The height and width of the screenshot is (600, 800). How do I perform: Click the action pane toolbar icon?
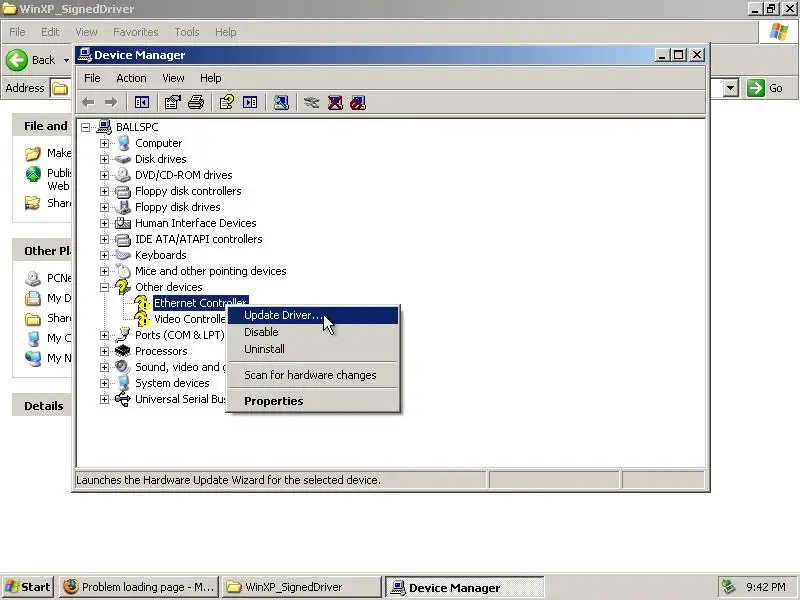250,103
